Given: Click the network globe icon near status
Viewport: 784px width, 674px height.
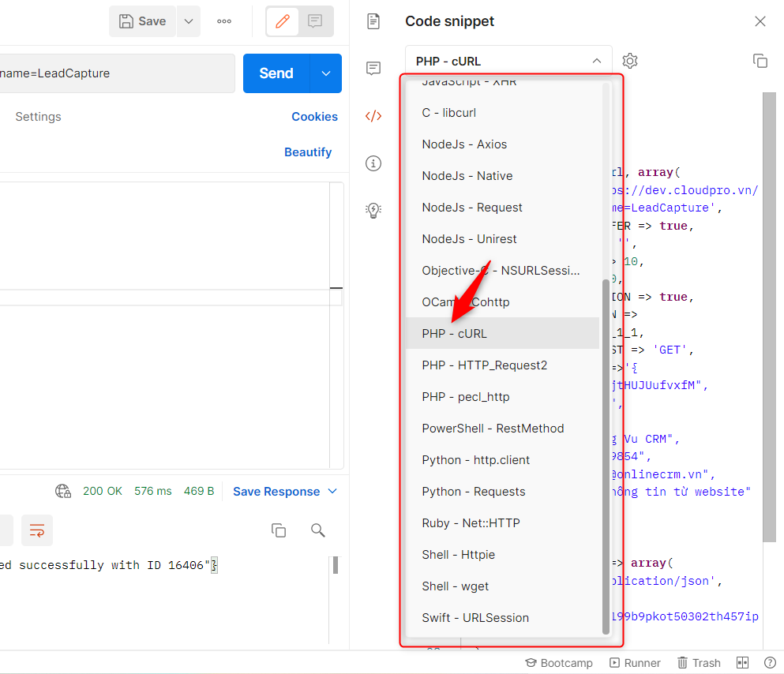Looking at the screenshot, I should click(x=63, y=491).
